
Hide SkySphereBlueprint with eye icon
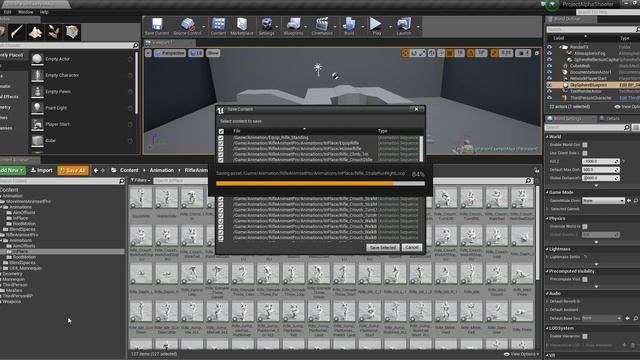(x=549, y=85)
